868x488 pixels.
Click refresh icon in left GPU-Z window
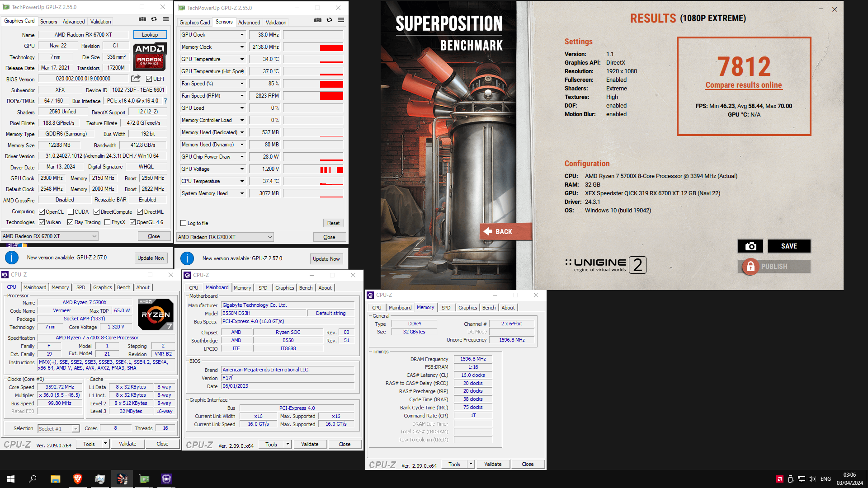pos(154,19)
